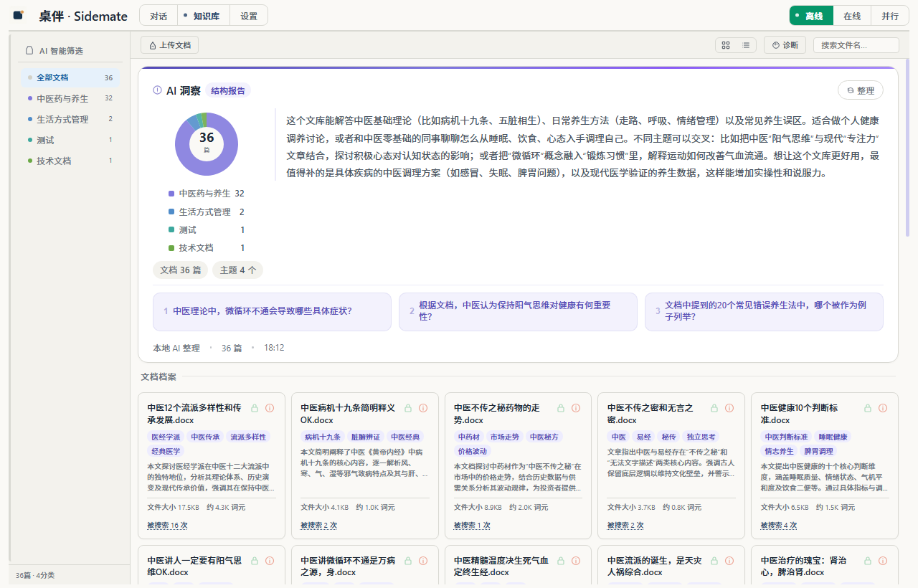Open the 知识库 tab
The image size is (918, 588).
pos(204,16)
